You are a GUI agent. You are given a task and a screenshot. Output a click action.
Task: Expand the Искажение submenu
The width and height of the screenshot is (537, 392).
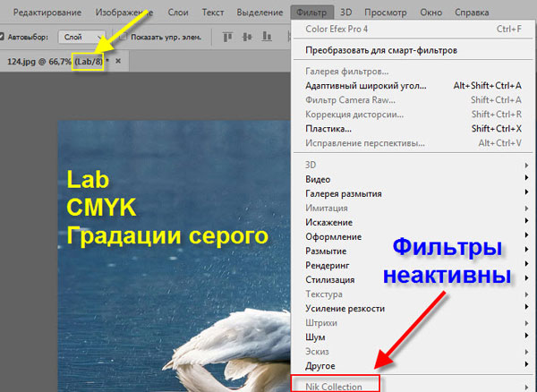click(x=413, y=223)
